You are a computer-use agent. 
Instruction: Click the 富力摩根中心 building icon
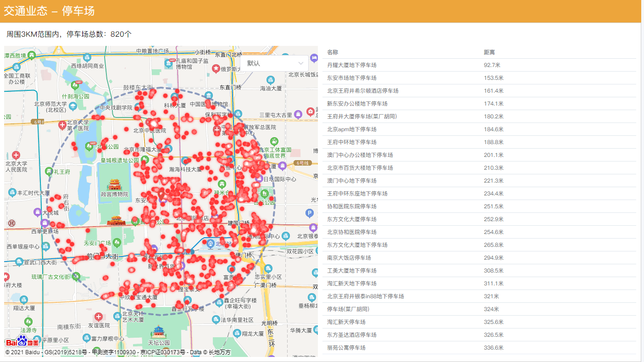tap(86, 338)
